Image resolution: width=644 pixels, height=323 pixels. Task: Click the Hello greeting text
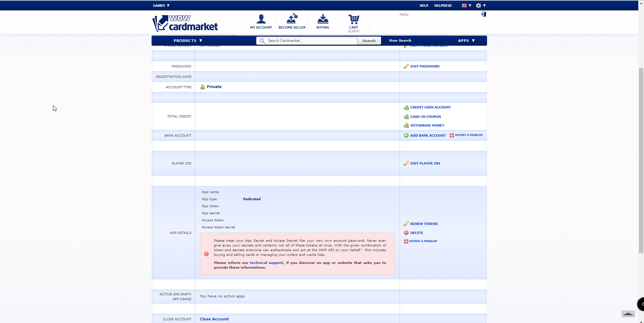click(404, 15)
